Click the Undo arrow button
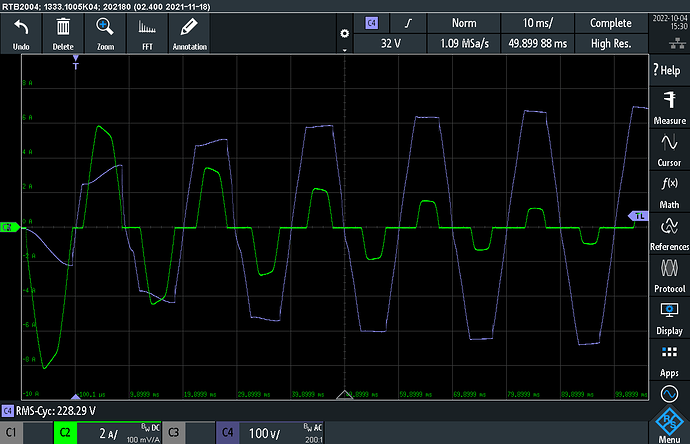 coord(21,33)
